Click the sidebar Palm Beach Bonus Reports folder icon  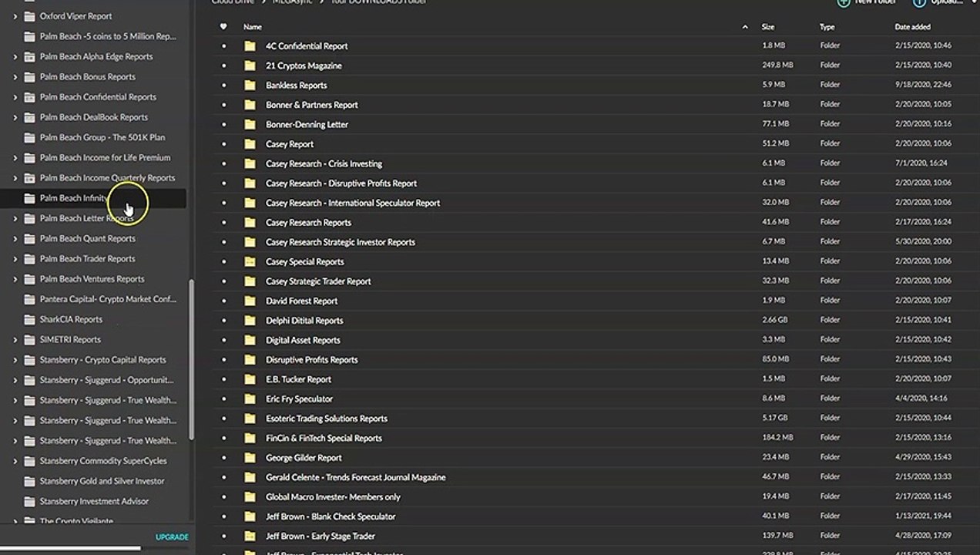[30, 77]
